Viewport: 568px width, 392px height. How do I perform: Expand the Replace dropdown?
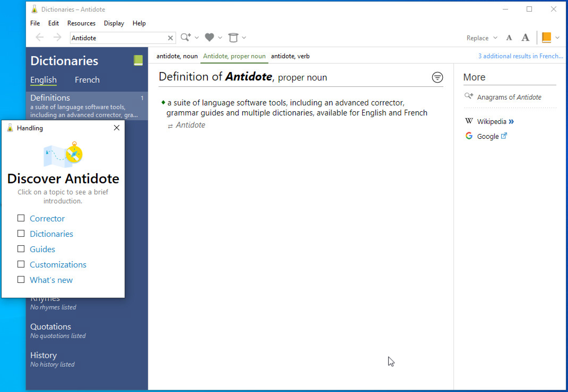click(x=495, y=38)
